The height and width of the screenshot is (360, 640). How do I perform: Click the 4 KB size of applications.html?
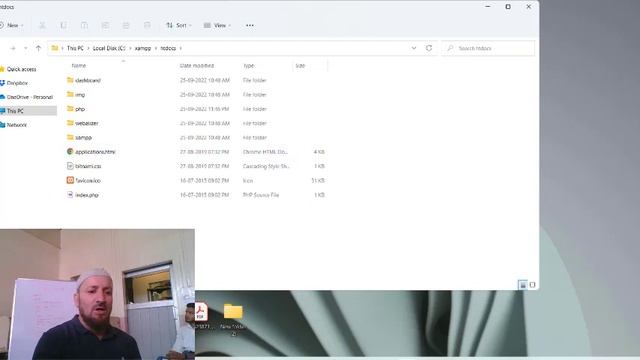319,152
